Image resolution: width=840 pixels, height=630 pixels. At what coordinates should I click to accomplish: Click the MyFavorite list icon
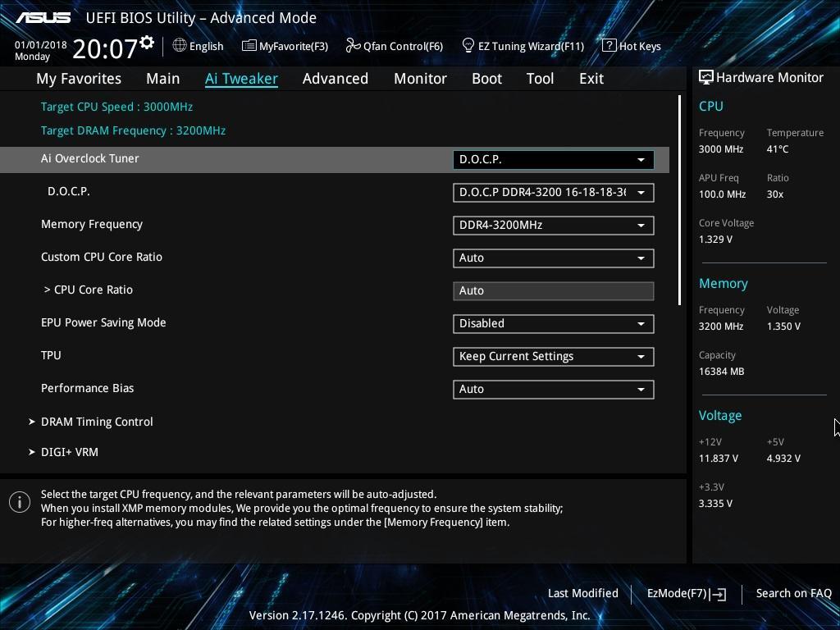(249, 46)
